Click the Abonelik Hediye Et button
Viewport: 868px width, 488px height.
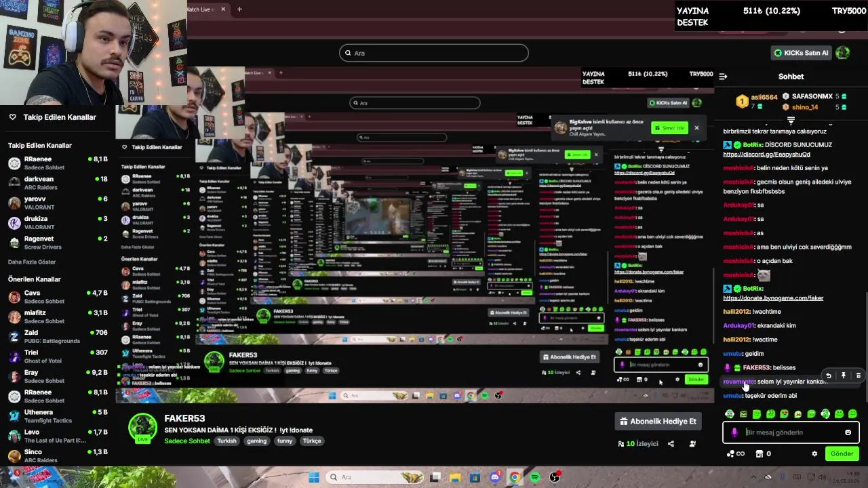[x=658, y=421]
